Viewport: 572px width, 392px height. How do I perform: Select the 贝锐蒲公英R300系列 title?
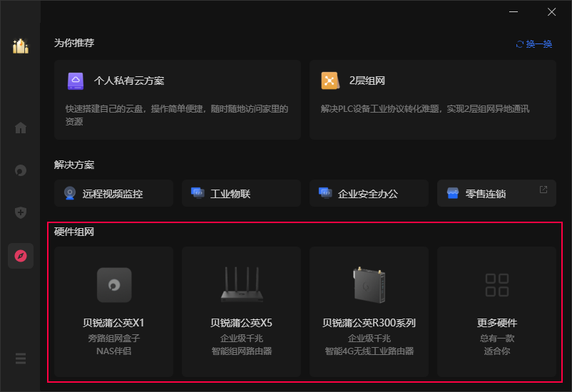[x=369, y=323]
